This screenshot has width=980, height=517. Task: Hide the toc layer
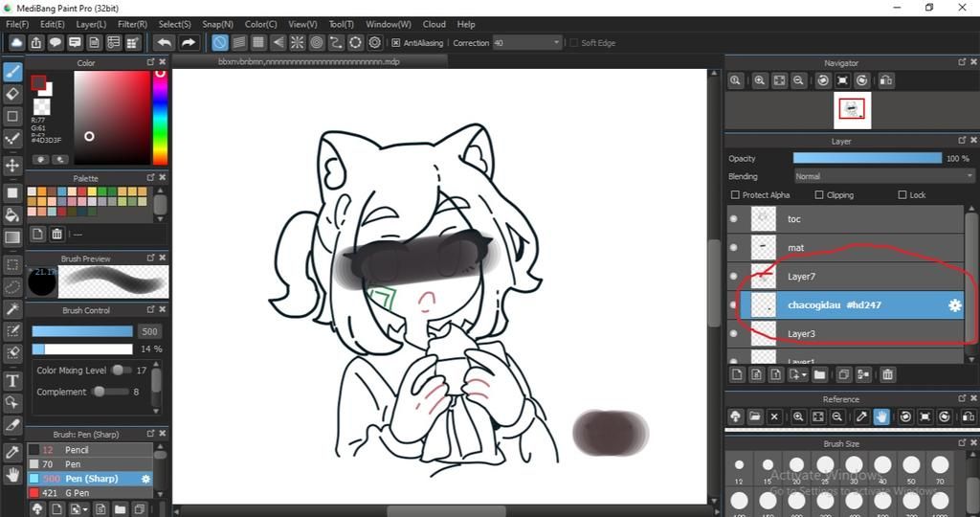point(734,219)
